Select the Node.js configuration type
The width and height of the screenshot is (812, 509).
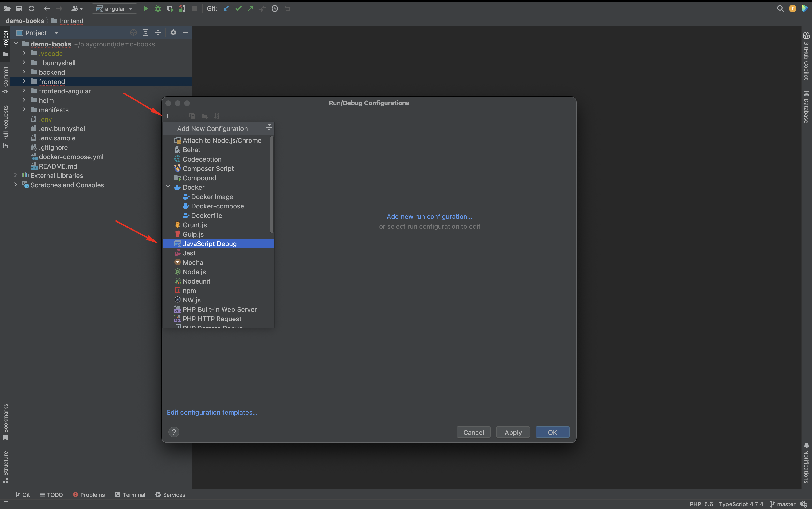click(194, 272)
